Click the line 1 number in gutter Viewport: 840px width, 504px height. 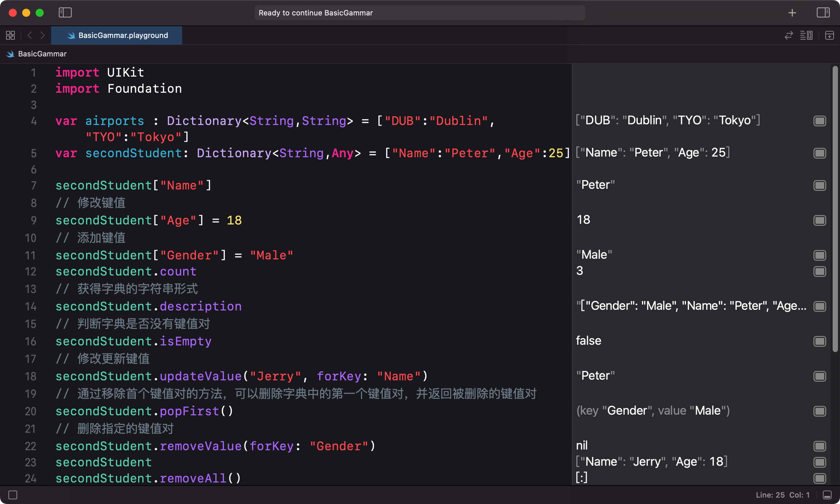[x=34, y=73]
